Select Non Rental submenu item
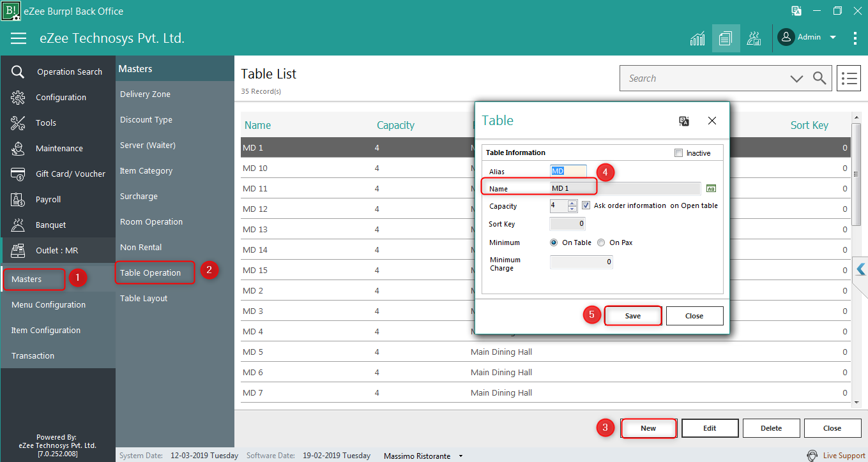The width and height of the screenshot is (868, 462). 141,247
